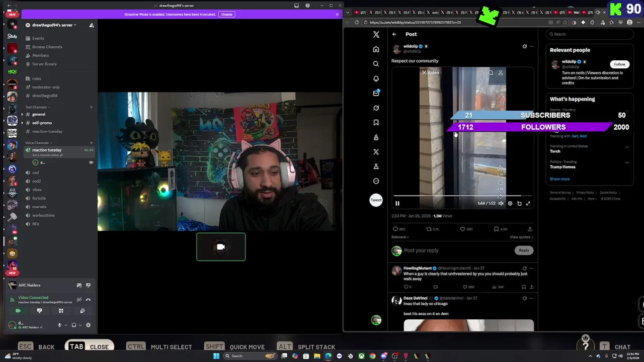644x362 pixels.
Task: Deafen Discord with headphones icon
Action: (x=74, y=325)
